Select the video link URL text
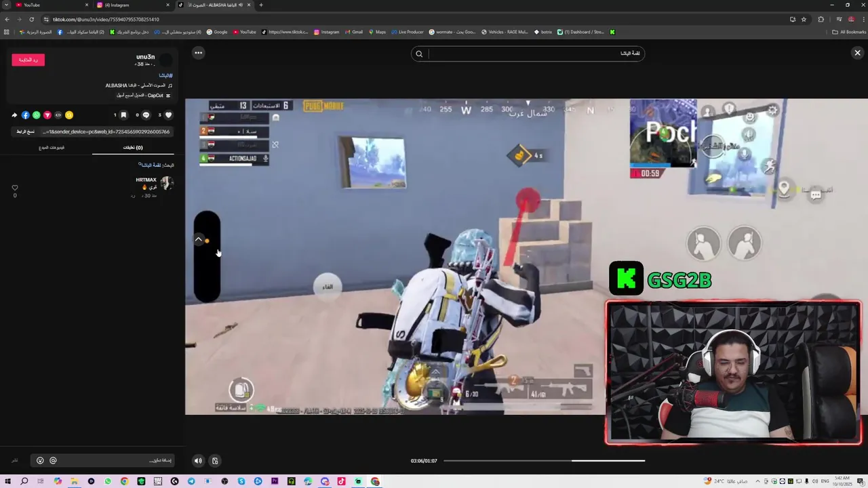 pos(106,131)
